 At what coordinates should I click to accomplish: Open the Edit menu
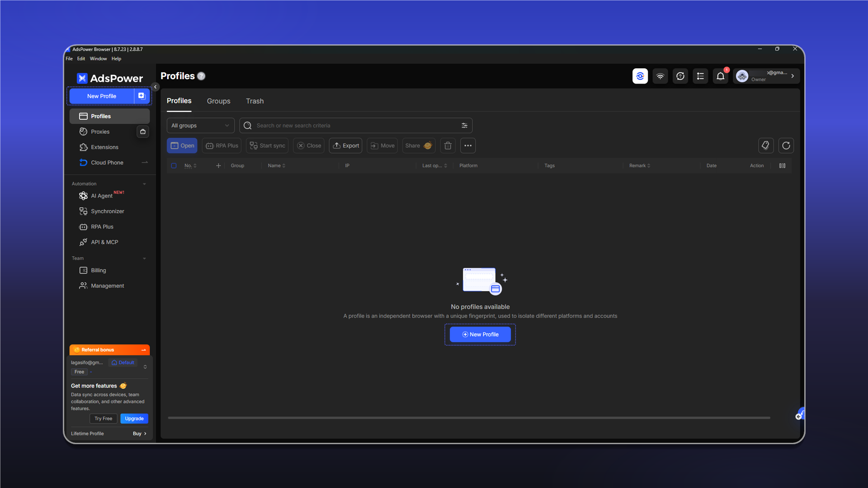coord(81,59)
